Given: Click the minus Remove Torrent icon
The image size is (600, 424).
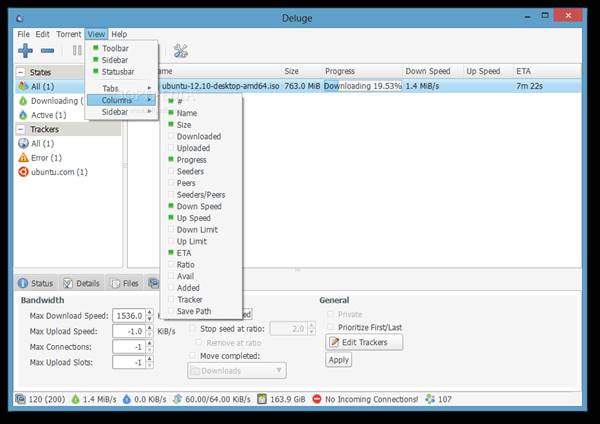Looking at the screenshot, I should click(47, 51).
